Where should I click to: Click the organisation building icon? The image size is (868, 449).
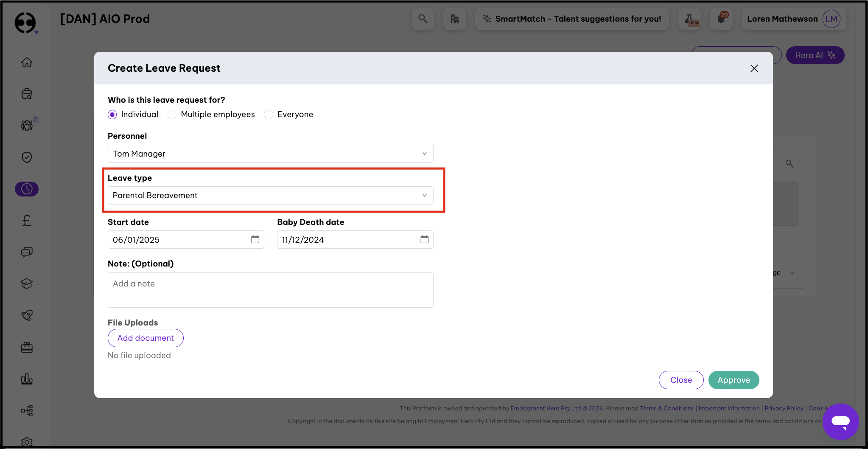tap(454, 19)
